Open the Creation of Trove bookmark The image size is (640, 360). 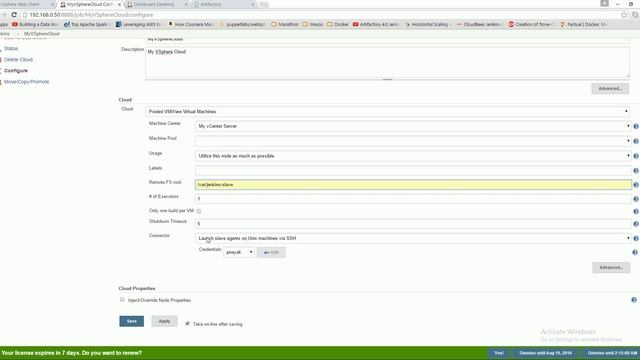(531, 24)
